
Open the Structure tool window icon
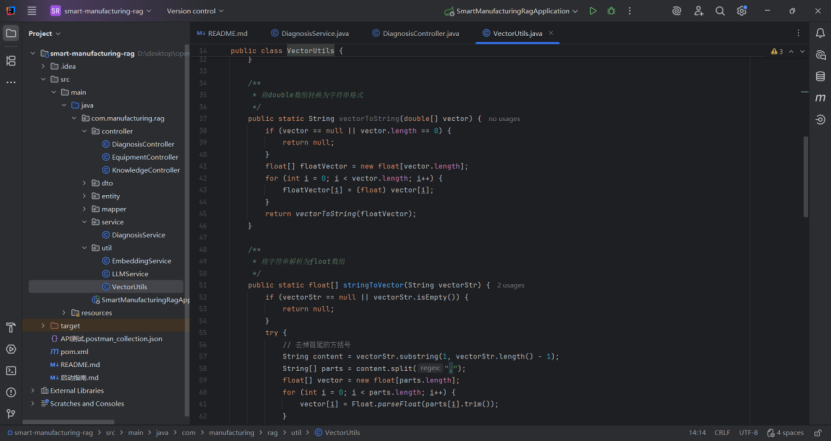click(x=11, y=61)
